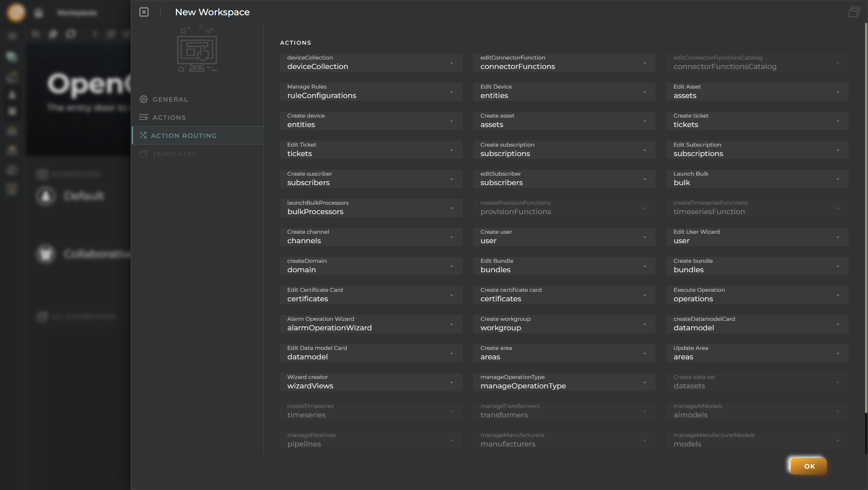Click GENERAL settings menu item
Screen dimensions: 868x490
tap(170, 99)
